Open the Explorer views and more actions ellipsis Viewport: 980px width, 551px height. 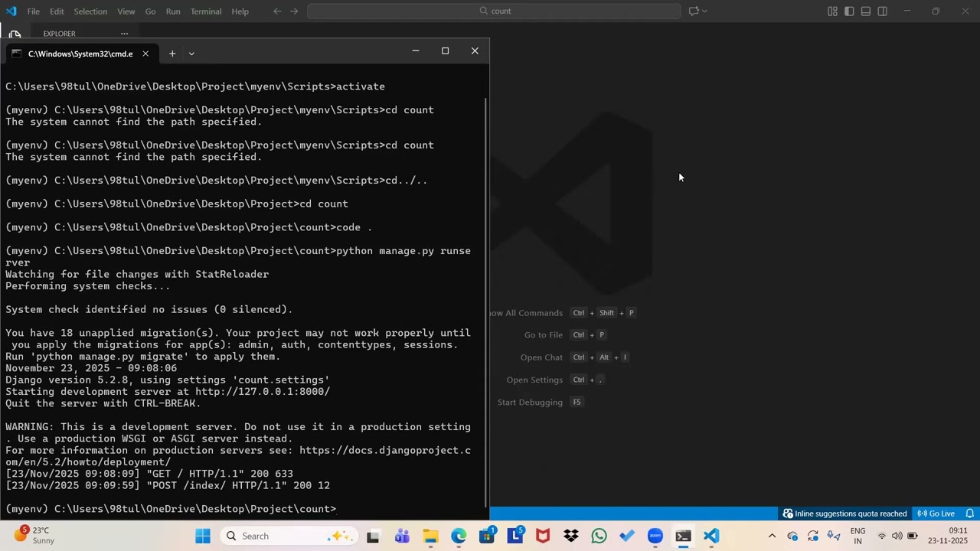point(124,33)
